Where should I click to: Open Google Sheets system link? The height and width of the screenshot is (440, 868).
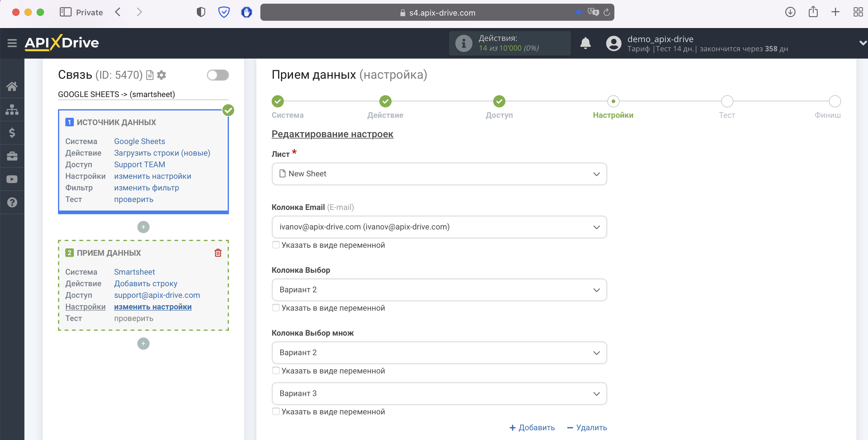(x=139, y=141)
